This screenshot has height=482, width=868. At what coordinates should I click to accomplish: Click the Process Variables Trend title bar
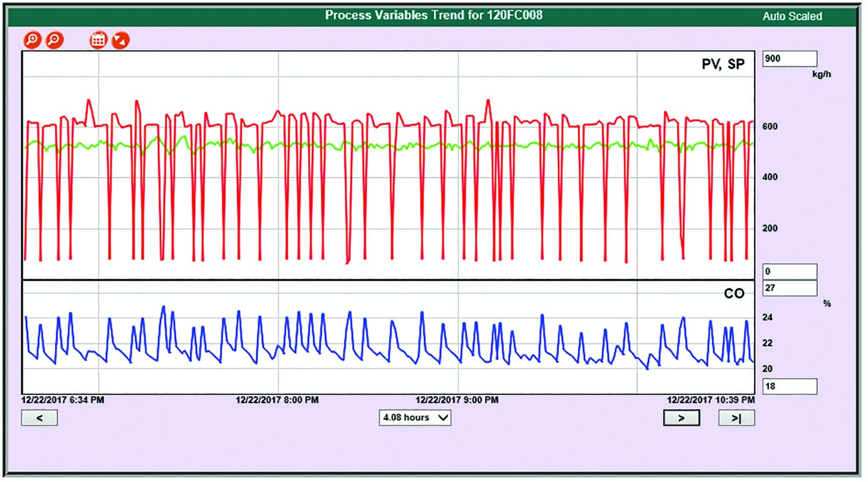click(x=433, y=15)
